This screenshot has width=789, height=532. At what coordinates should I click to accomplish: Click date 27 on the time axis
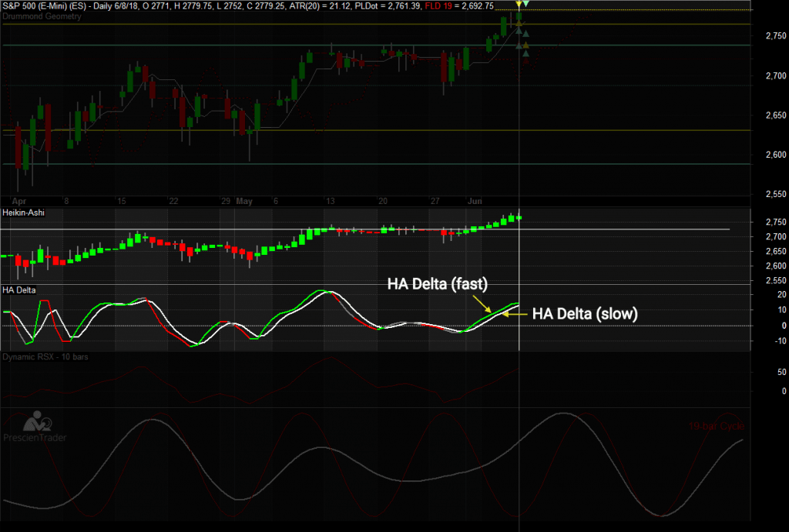tap(435, 201)
